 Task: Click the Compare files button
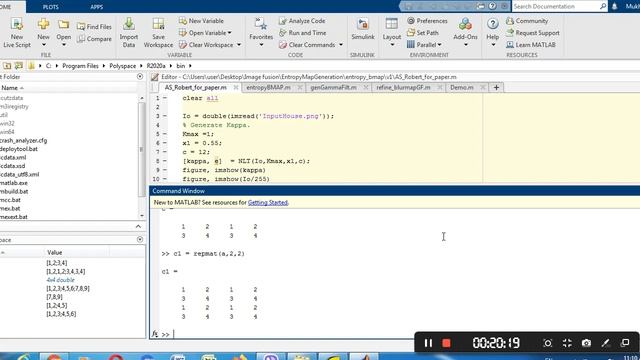94,39
